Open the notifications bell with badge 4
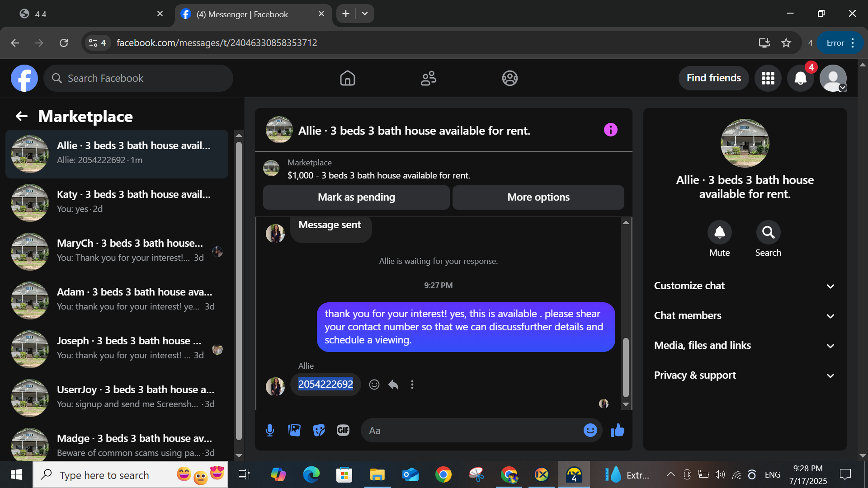Viewport: 868px width, 488px height. click(801, 78)
